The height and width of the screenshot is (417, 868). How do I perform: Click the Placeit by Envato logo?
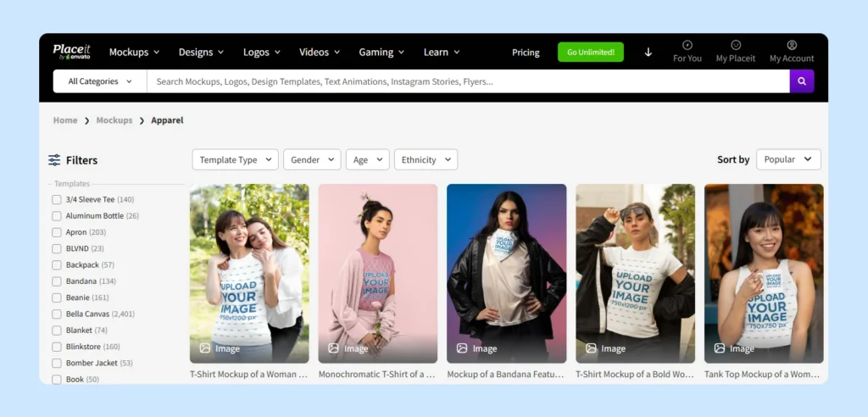coord(70,52)
